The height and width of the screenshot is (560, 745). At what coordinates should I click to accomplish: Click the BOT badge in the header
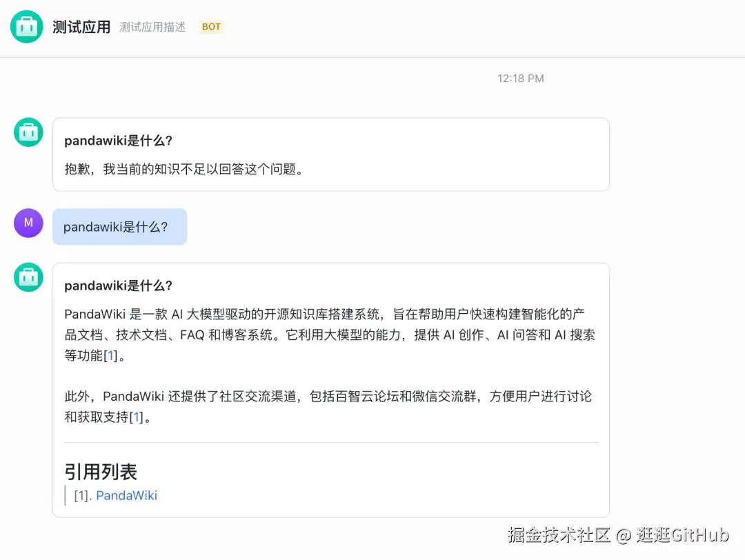pyautogui.click(x=211, y=27)
